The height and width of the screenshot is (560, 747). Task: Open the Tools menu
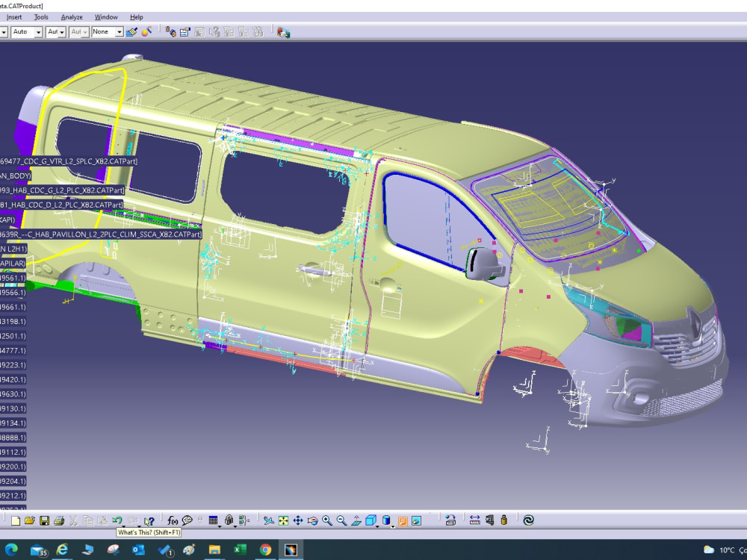click(x=41, y=17)
